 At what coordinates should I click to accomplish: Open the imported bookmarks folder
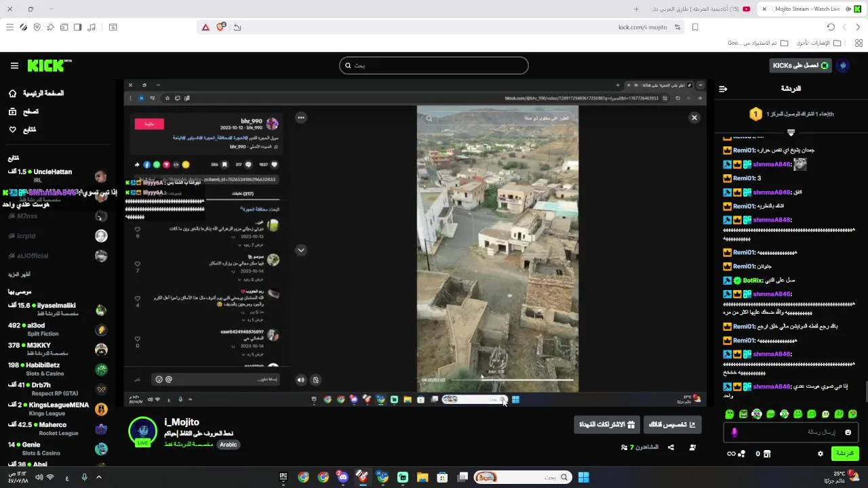click(x=758, y=43)
